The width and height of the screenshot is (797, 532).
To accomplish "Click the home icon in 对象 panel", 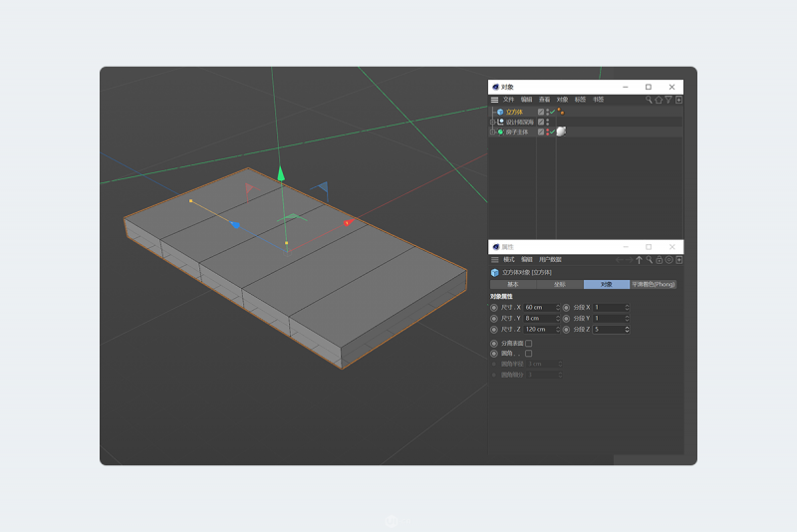I will pos(659,100).
